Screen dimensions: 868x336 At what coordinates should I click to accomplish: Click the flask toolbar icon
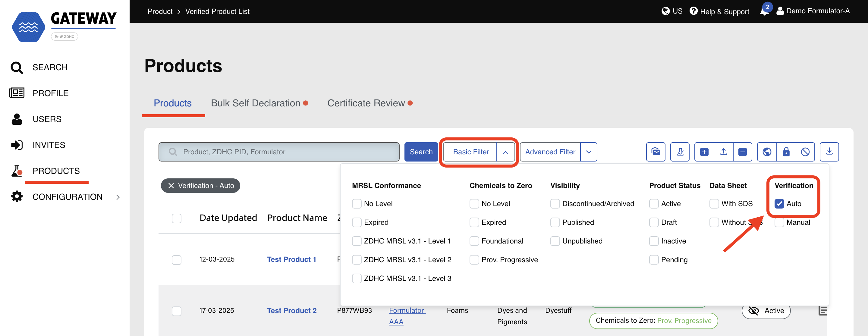(680, 152)
